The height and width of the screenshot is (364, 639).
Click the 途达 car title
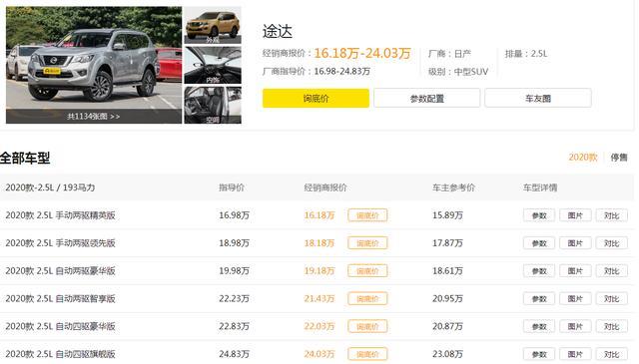(x=278, y=31)
